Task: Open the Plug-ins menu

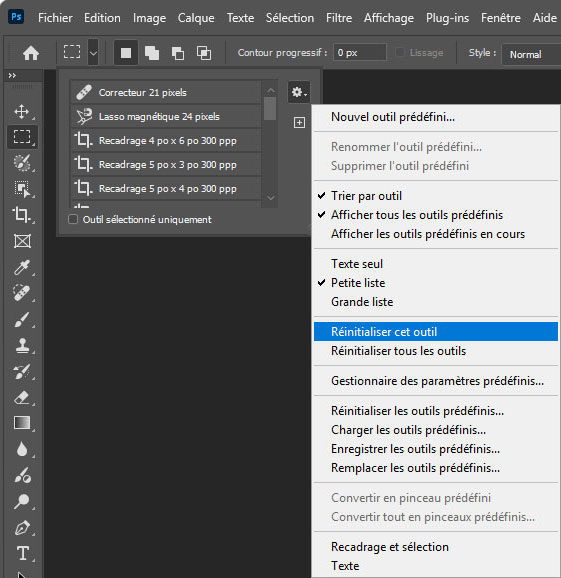Action: [x=447, y=18]
